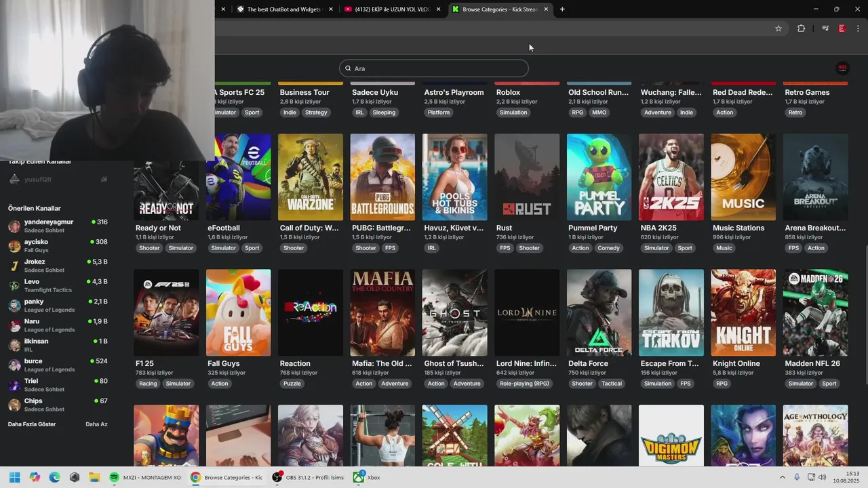Open Triel channel avatar
868x488 pixels.
coord(14,385)
